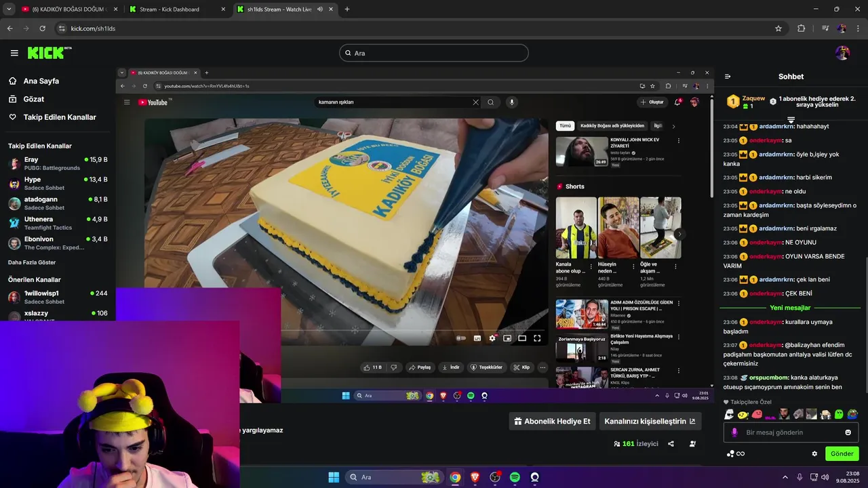Open Gözat browse page

pos(33,99)
